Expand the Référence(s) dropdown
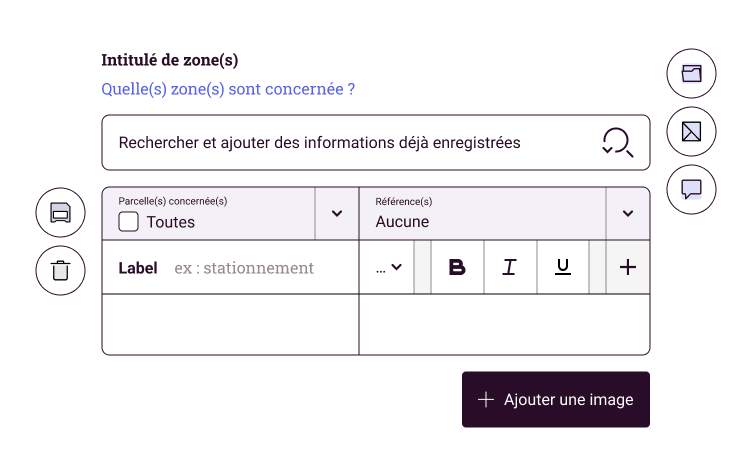This screenshot has height=476, width=752. [628, 213]
